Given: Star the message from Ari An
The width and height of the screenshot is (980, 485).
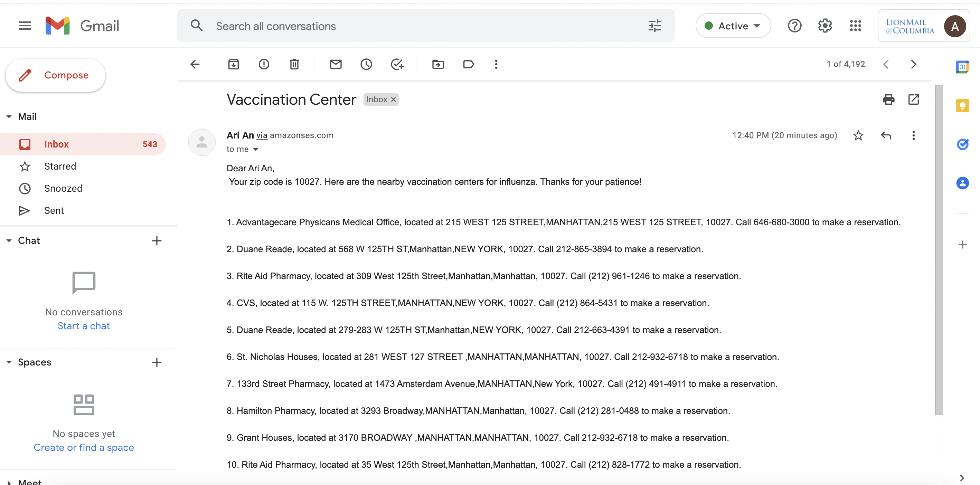Looking at the screenshot, I should (x=858, y=135).
